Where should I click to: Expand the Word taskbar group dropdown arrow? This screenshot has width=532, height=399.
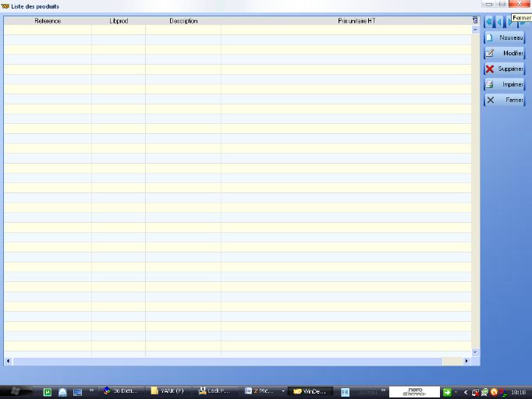coord(283,391)
